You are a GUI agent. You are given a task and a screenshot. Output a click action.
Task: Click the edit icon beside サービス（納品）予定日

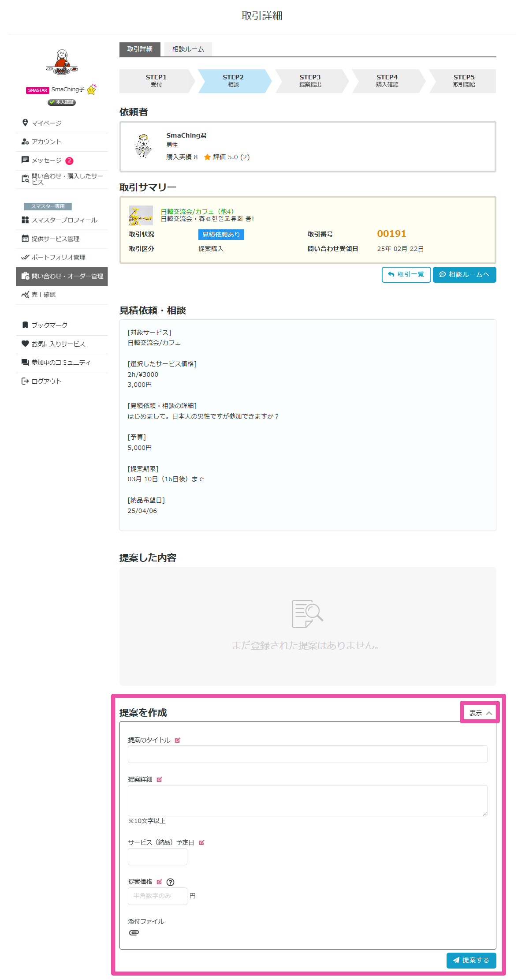click(x=201, y=842)
